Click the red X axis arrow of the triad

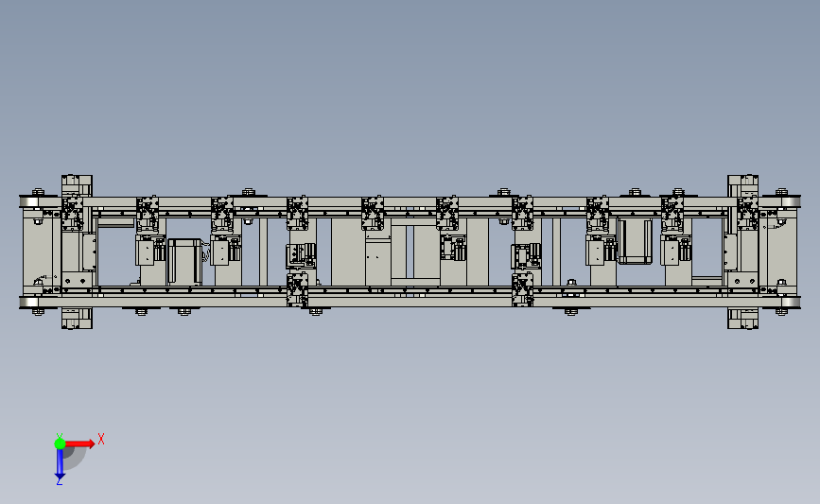[x=79, y=443]
